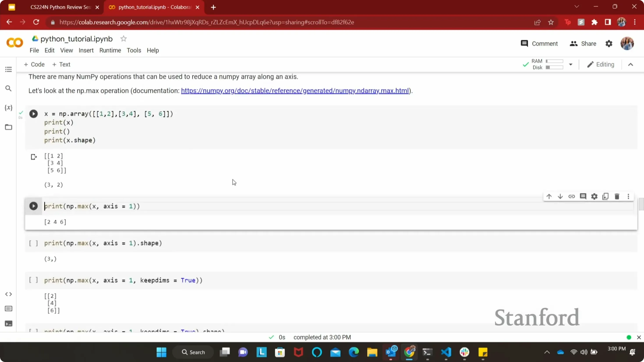The width and height of the screenshot is (644, 362).
Task: Open more cell actions menu
Action: [x=628, y=196]
